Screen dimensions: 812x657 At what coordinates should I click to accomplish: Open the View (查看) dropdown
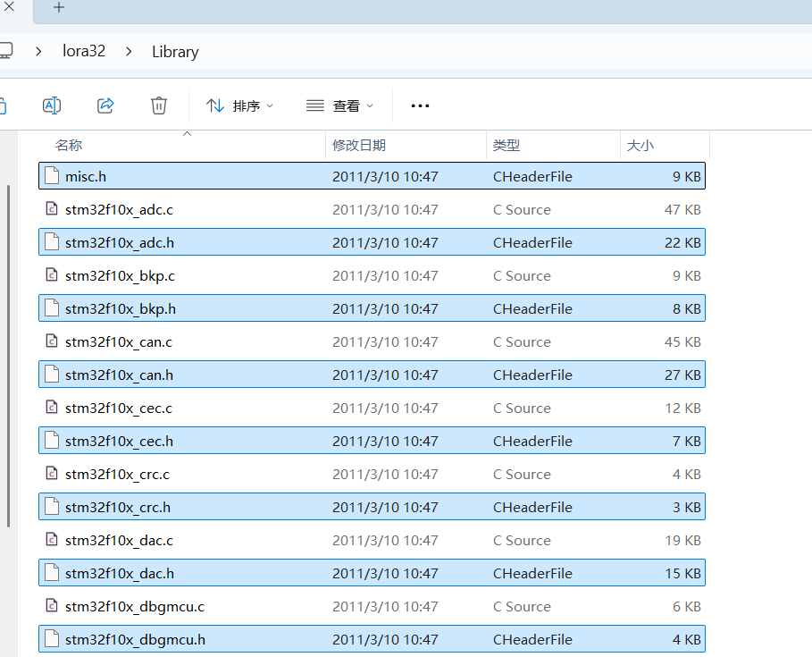[339, 105]
